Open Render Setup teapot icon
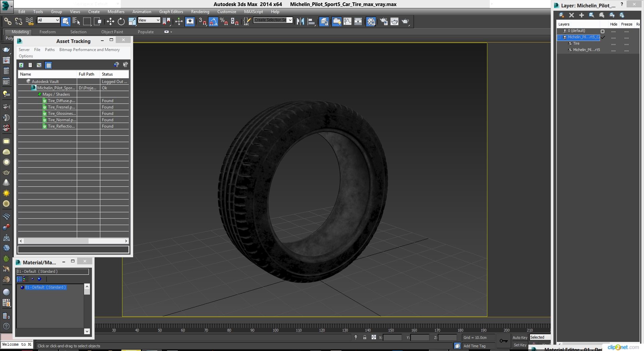 coord(384,21)
